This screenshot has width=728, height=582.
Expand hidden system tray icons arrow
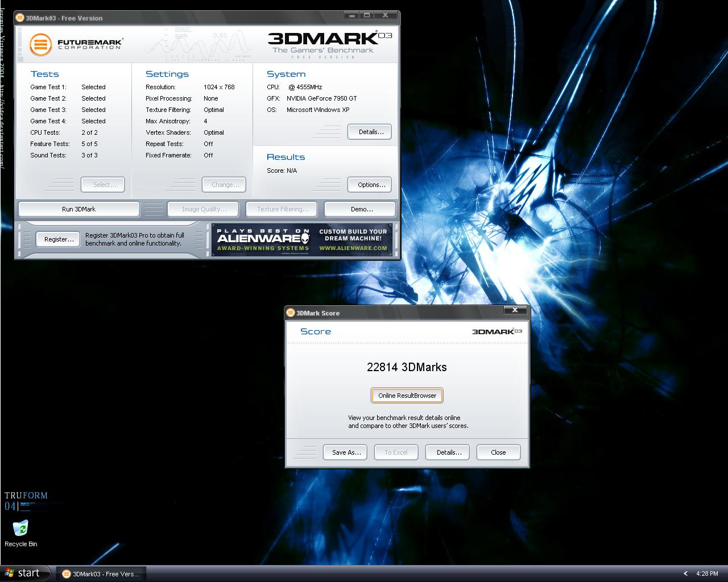(685, 573)
